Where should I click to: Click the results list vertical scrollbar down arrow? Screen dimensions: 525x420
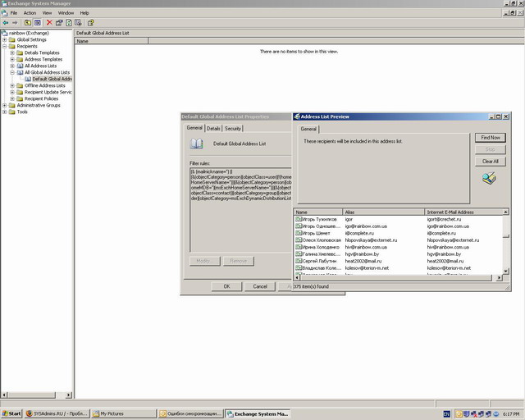[506, 271]
